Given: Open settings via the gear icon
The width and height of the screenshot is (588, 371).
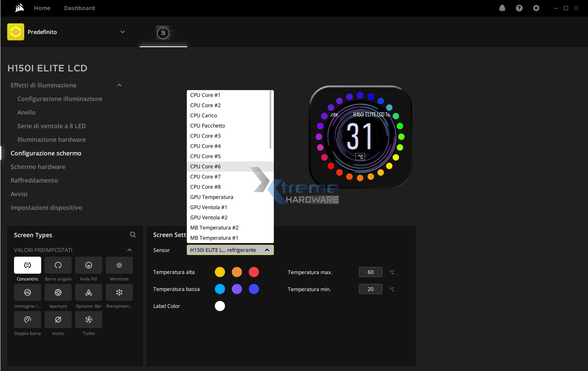Looking at the screenshot, I should pos(536,8).
